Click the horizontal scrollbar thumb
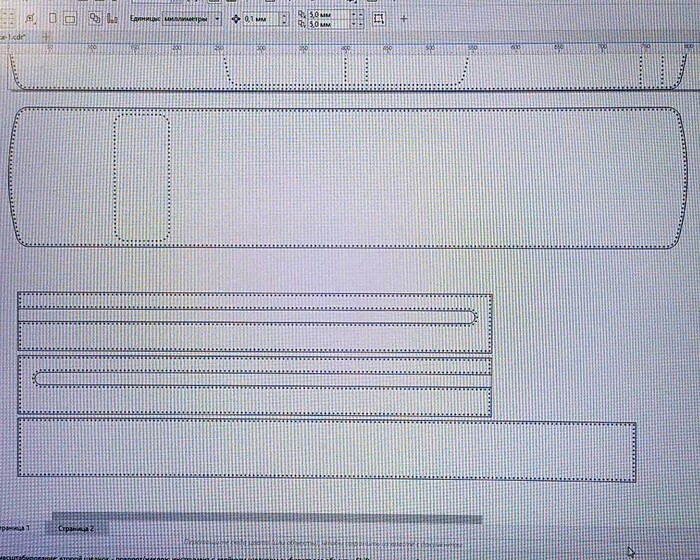The width and height of the screenshot is (700, 560). 267,519
